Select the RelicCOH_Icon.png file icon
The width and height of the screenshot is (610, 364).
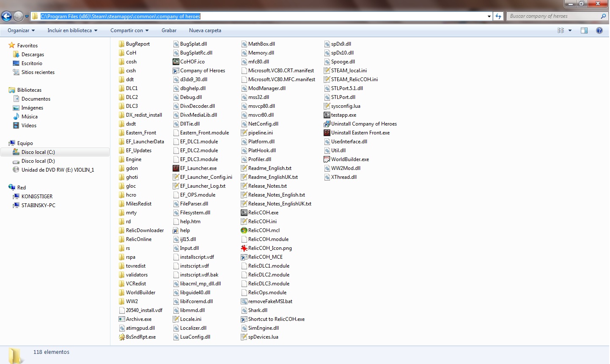pos(244,248)
